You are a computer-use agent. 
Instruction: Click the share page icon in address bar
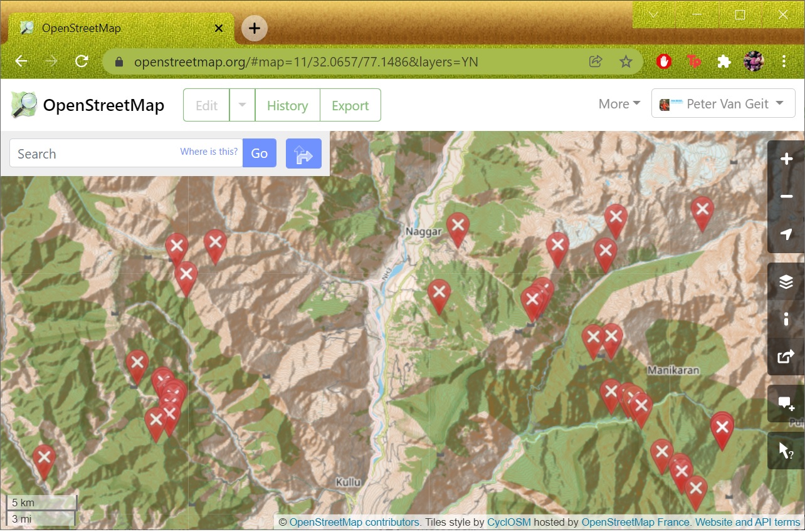tap(596, 61)
